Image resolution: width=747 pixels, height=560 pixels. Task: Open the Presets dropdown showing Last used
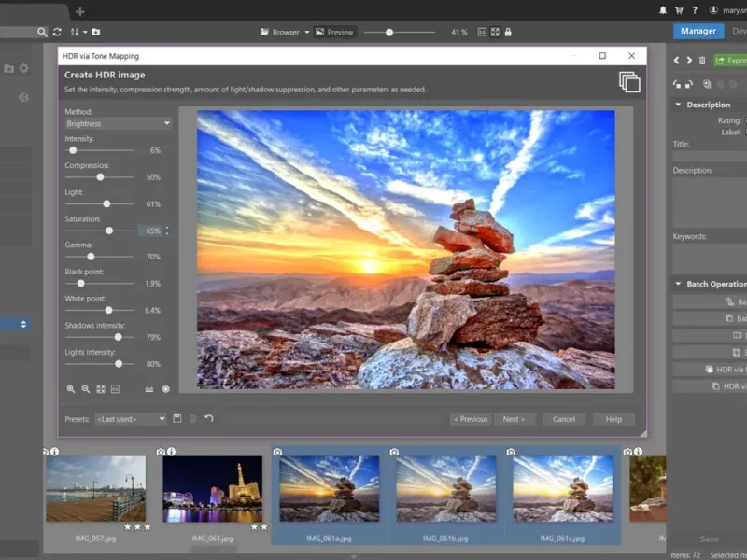point(130,419)
